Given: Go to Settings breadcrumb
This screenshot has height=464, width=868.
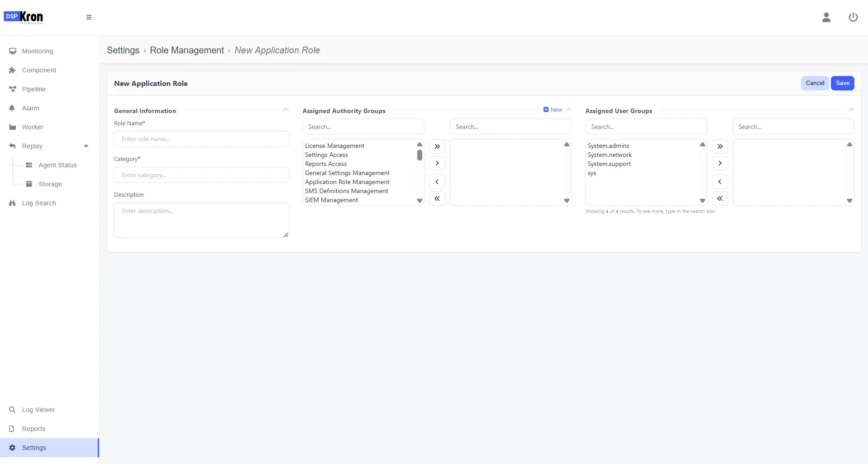Looking at the screenshot, I should (123, 50).
